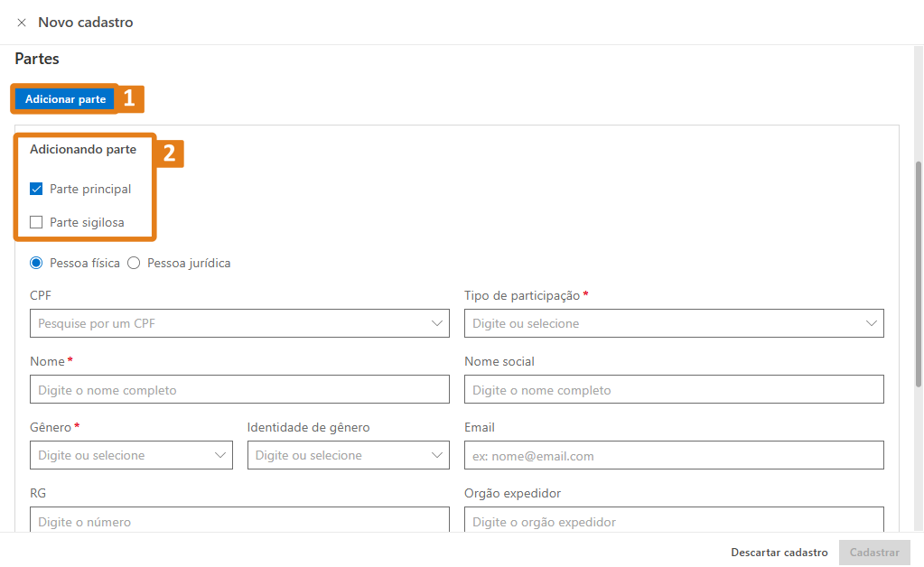Screen dimensions: 924x567
Task: Click the Cadastrar button
Action: click(x=873, y=552)
